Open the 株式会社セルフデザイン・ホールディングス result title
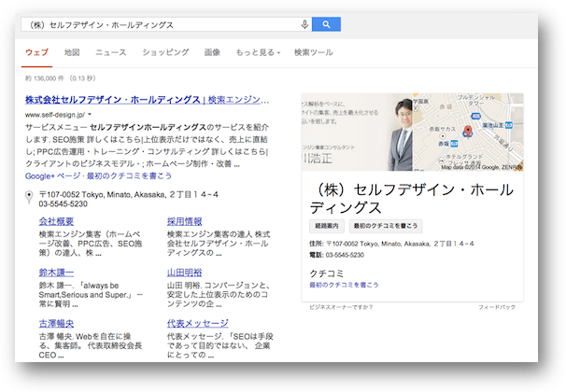This screenshot has height=392, width=566. coord(147,100)
